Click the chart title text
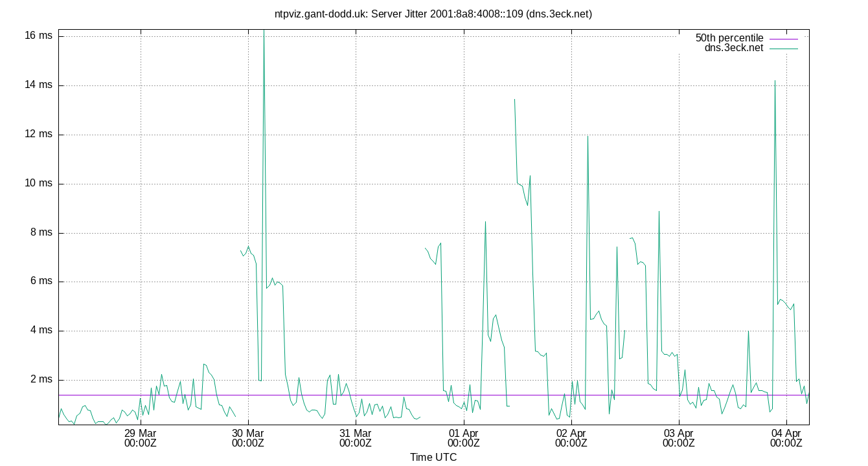The image size is (868, 466). pyautogui.click(x=433, y=14)
